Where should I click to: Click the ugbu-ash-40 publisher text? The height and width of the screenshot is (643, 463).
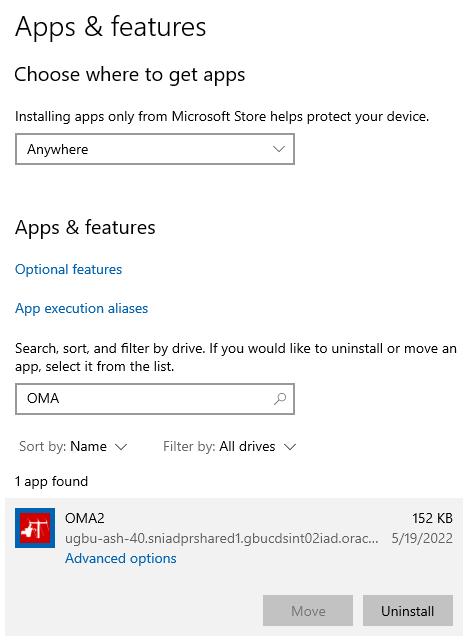click(x=221, y=538)
